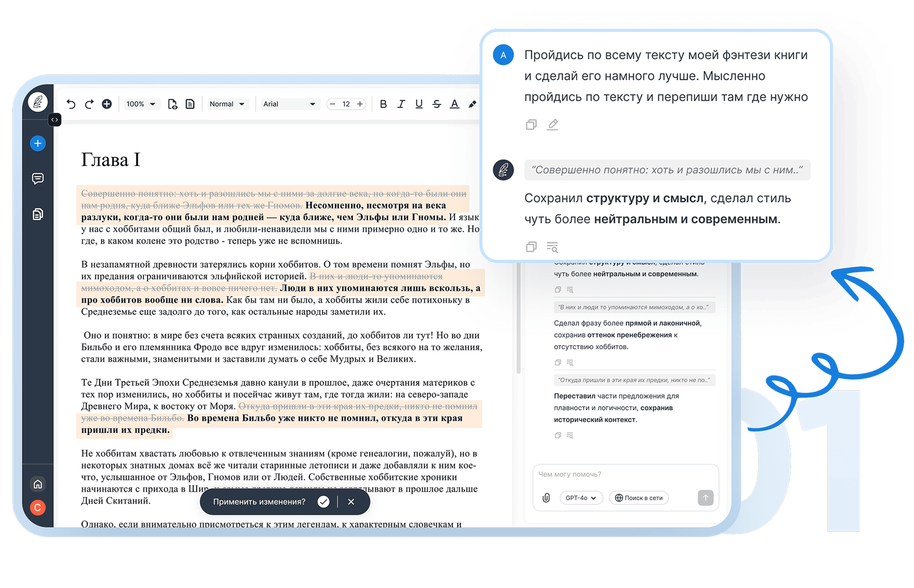
Task: Copy the assistant reply in the popup
Action: click(x=531, y=247)
